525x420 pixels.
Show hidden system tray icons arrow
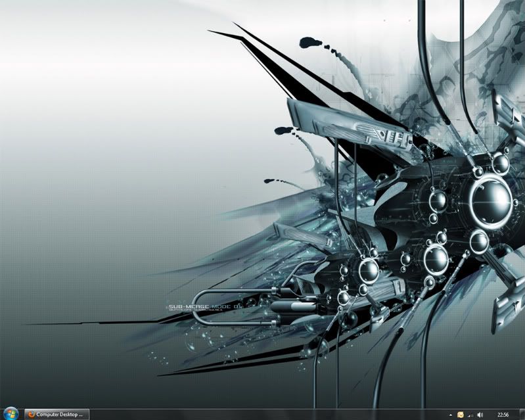click(x=450, y=415)
